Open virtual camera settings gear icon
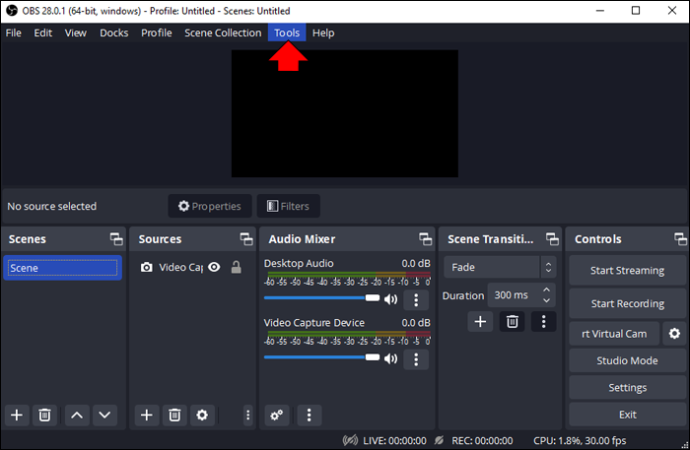The height and width of the screenshot is (450, 690). 674,333
